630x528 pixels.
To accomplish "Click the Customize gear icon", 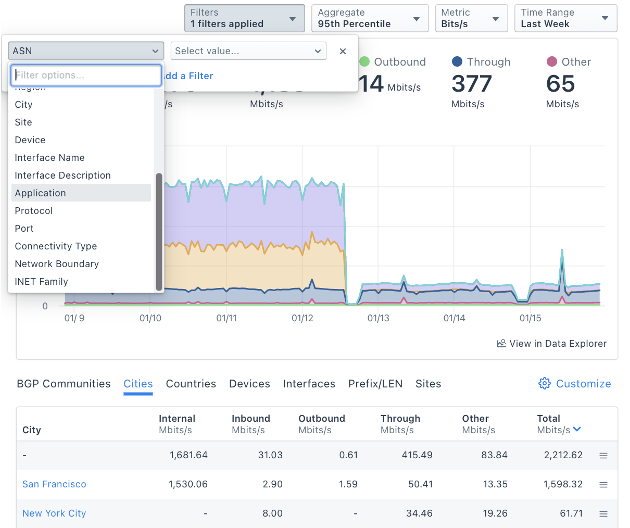I will coord(545,384).
